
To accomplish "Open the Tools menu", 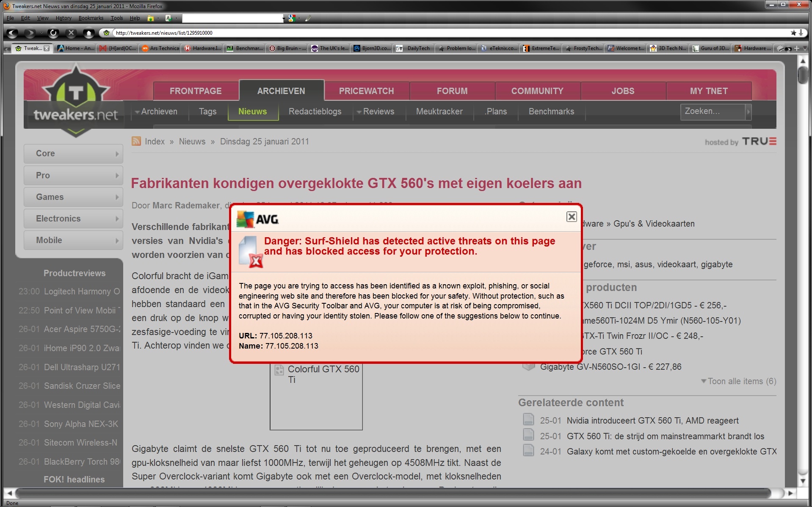I will pos(117,18).
